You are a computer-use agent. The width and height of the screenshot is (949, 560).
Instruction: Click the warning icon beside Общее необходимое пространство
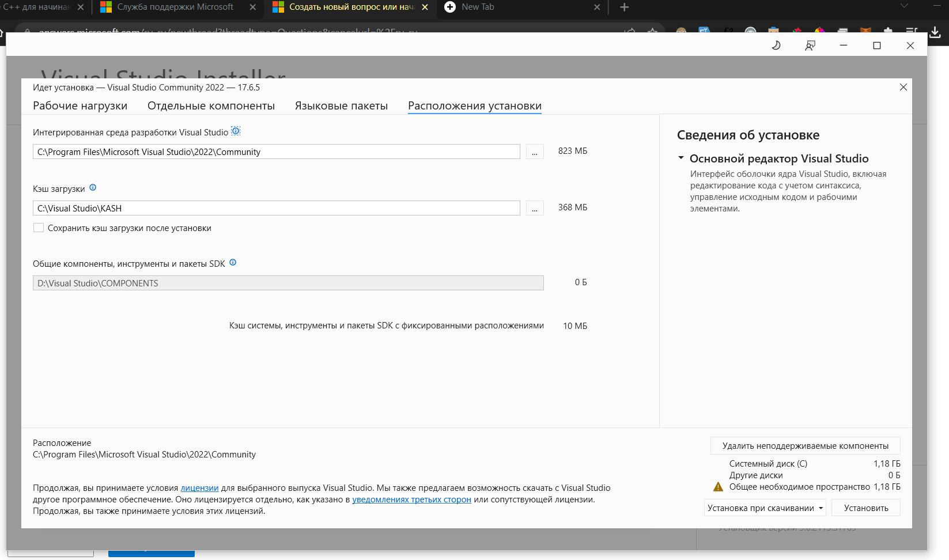[x=718, y=487]
